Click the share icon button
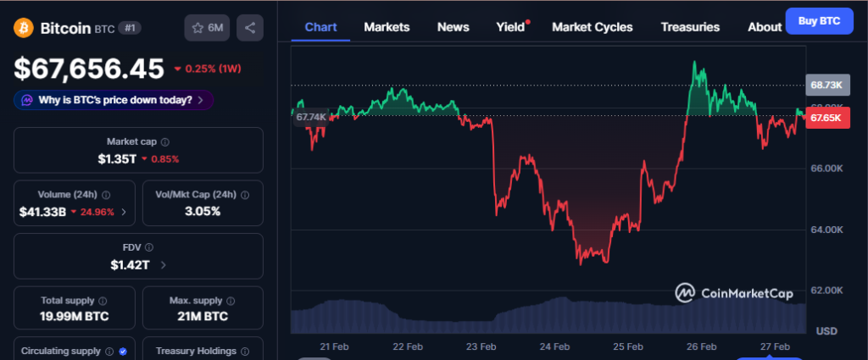Viewport: 868px width, 360px height. tap(250, 28)
